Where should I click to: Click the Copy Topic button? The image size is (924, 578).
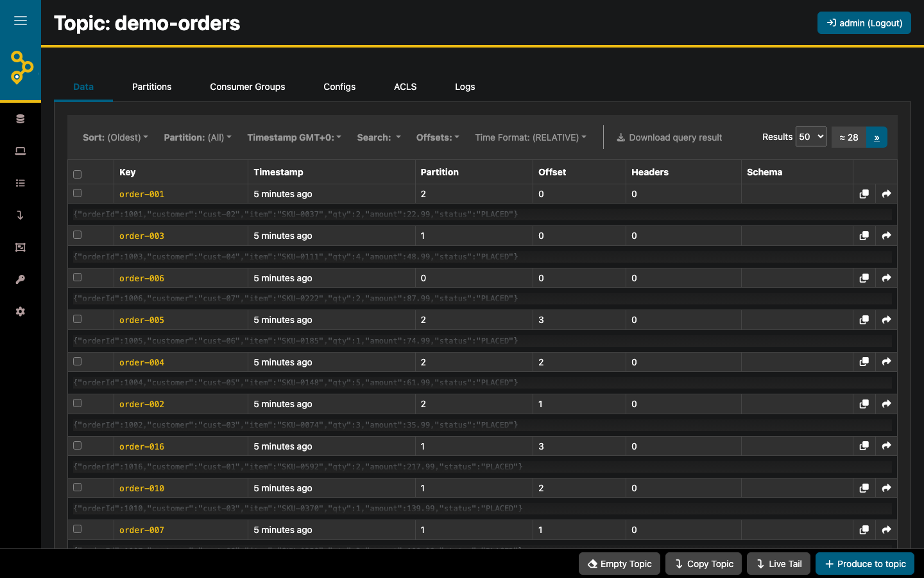(x=704, y=564)
